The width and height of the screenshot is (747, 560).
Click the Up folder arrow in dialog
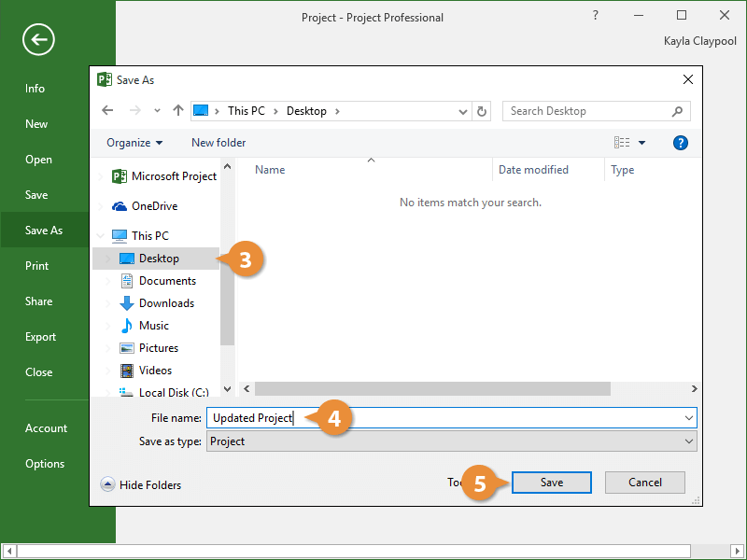click(x=177, y=111)
